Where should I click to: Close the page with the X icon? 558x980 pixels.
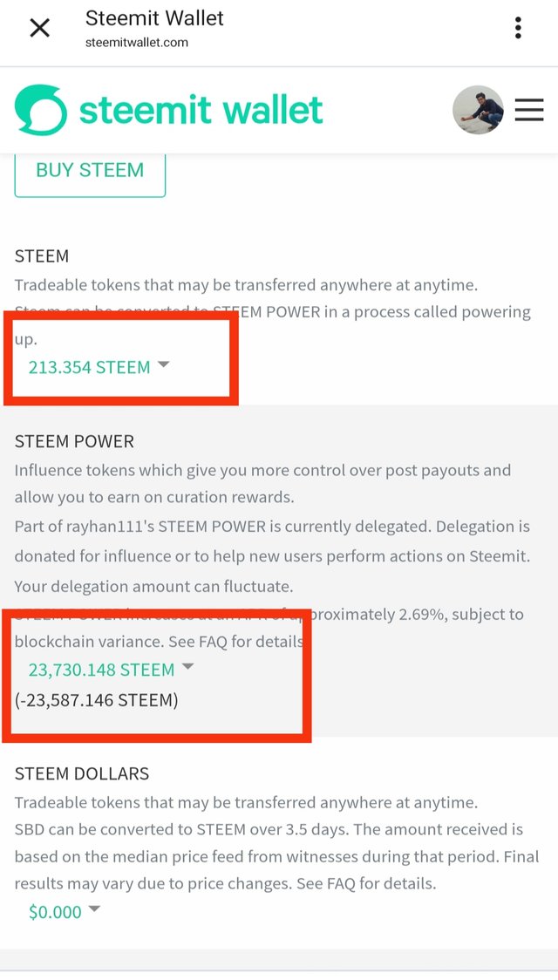click(x=40, y=28)
